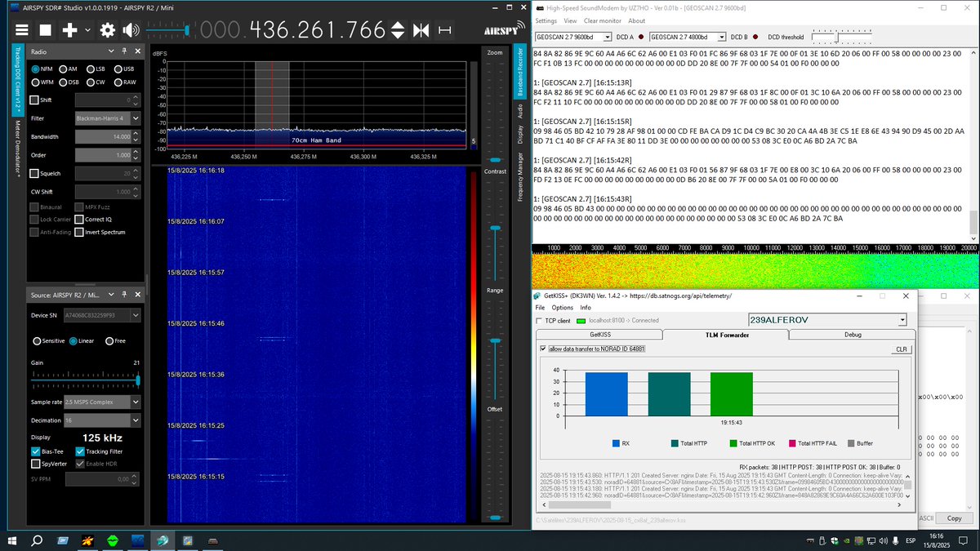Open the SDR# main hamburger menu

click(21, 30)
